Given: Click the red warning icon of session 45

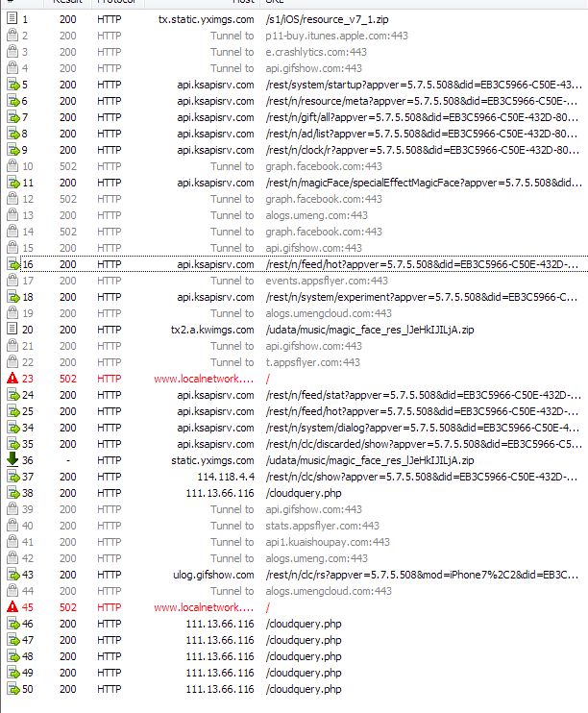Looking at the screenshot, I should tap(12, 607).
